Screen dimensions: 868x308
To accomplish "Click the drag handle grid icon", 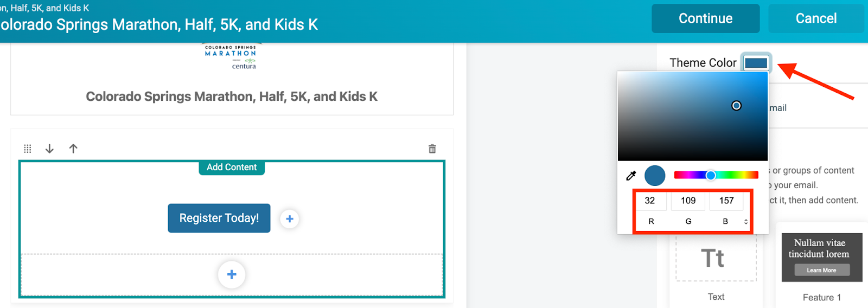I will pyautogui.click(x=28, y=149).
